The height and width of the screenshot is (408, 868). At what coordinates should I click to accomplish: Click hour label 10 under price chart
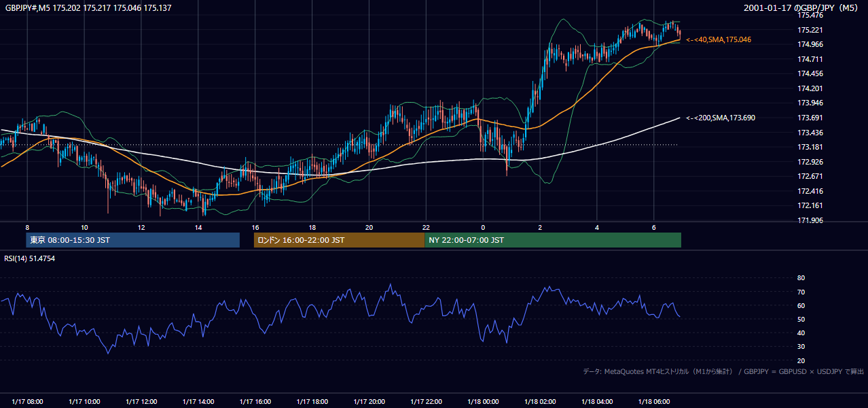coord(84,227)
